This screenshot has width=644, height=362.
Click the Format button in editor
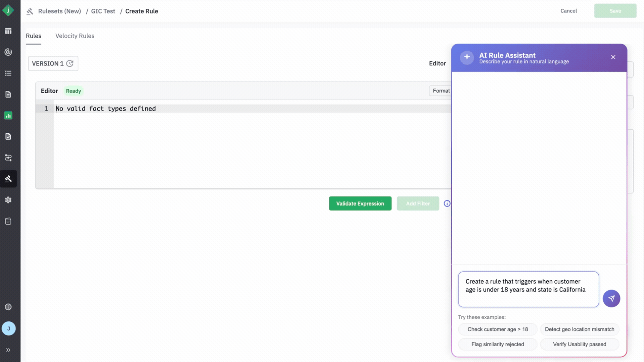[441, 91]
